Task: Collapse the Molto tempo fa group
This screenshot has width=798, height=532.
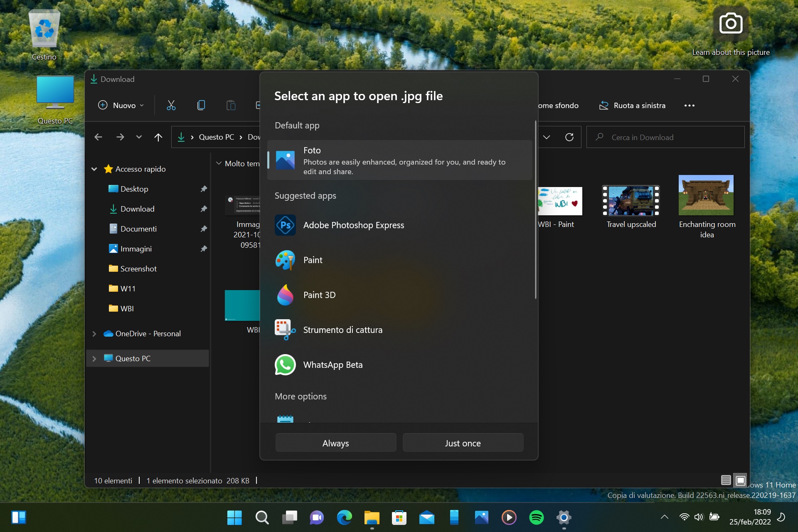Action: 219,163
